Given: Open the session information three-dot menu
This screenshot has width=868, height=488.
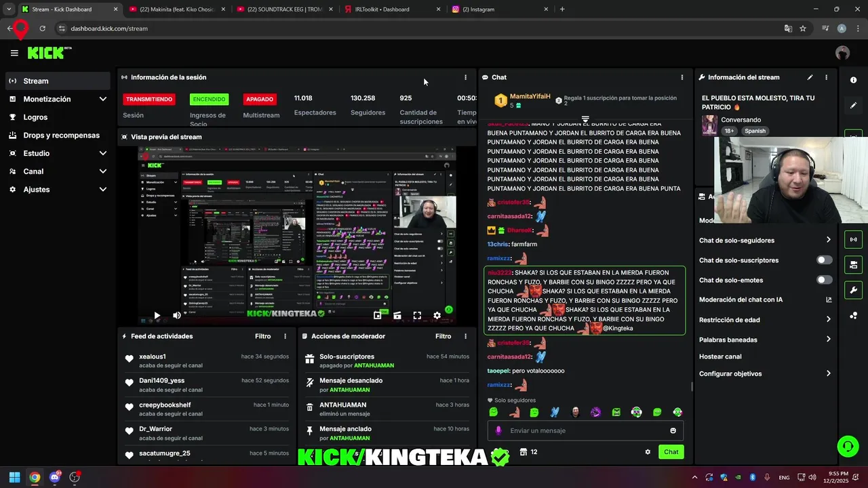Looking at the screenshot, I should coord(465,77).
